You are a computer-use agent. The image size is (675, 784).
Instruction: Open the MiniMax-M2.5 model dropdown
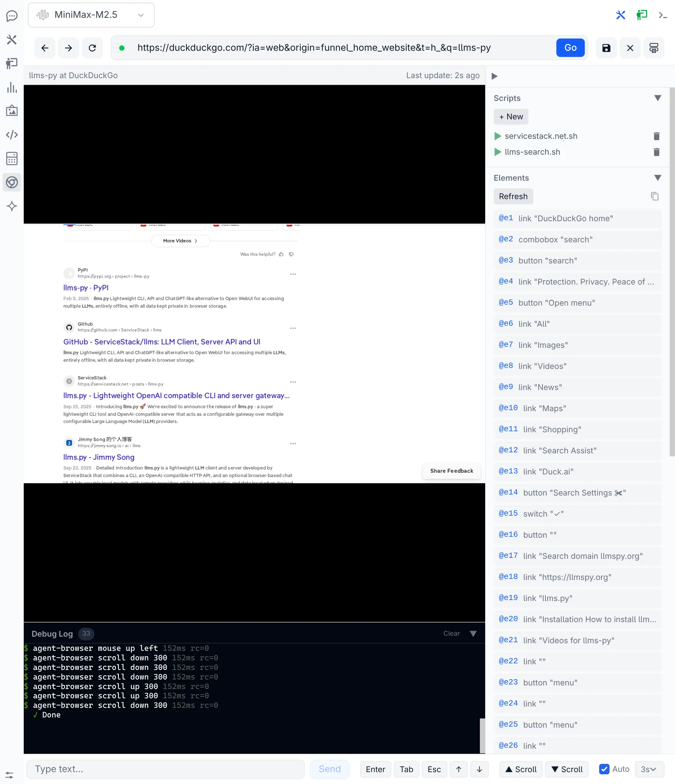[x=91, y=15]
